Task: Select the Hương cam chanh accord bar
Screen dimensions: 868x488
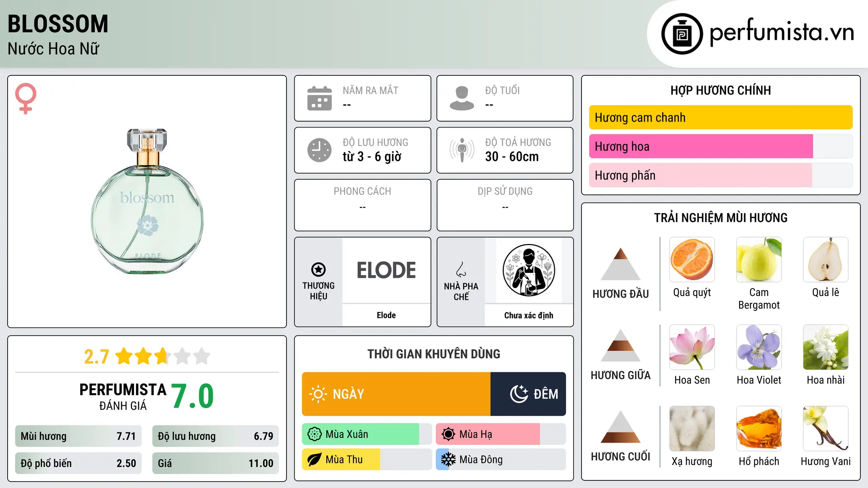Action: [x=721, y=117]
